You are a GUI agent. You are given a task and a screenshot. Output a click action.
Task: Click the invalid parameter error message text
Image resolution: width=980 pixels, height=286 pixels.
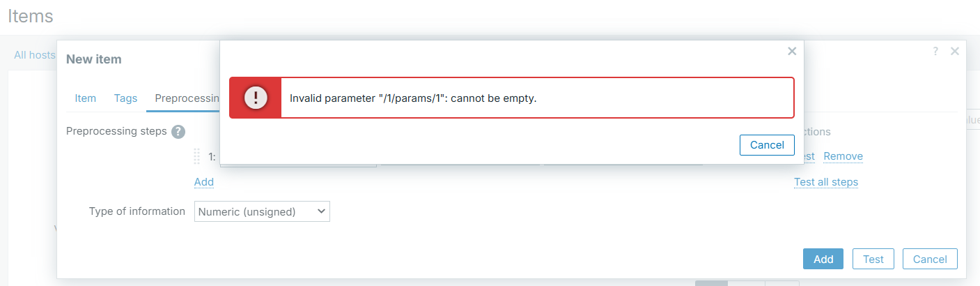tap(413, 98)
